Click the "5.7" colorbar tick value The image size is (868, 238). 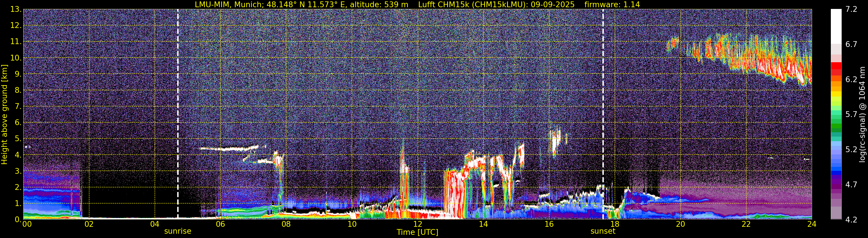point(851,114)
